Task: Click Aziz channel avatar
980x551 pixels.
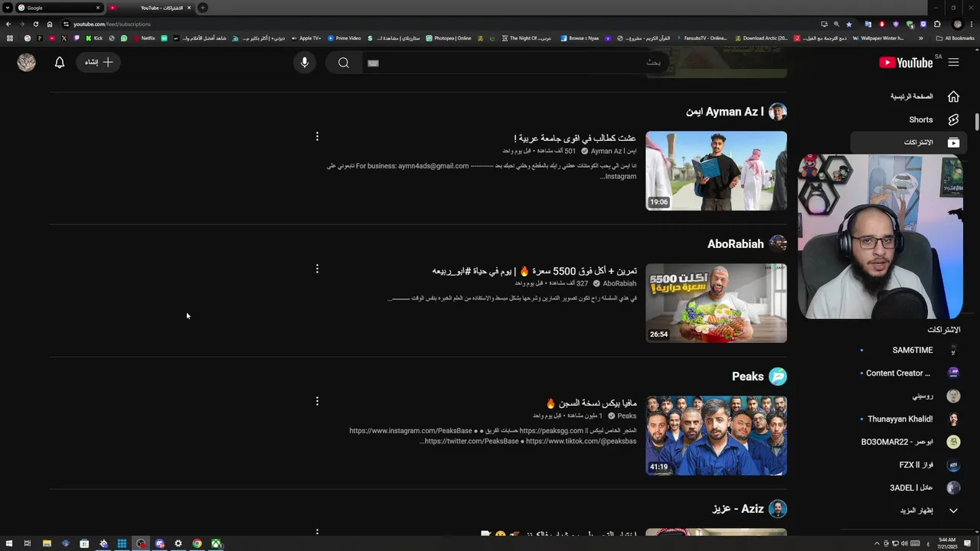Action: point(778,509)
